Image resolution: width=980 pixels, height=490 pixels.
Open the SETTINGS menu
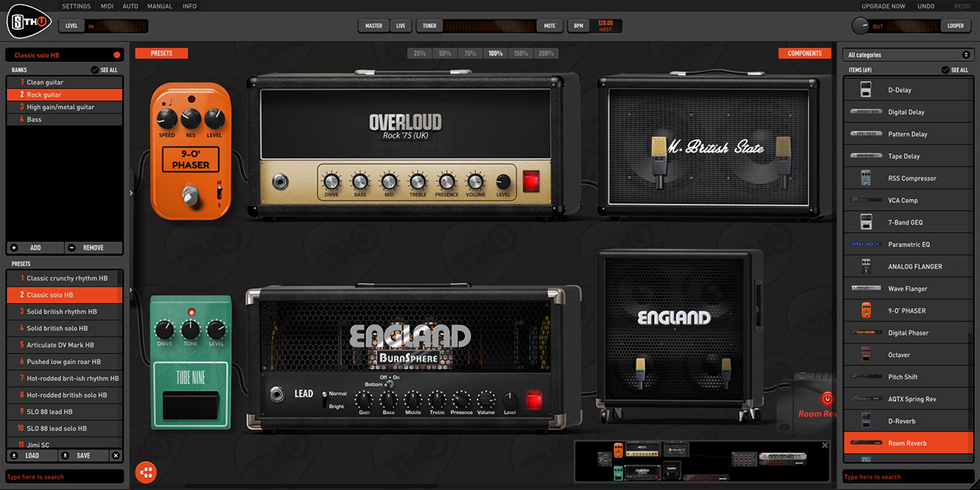76,6
